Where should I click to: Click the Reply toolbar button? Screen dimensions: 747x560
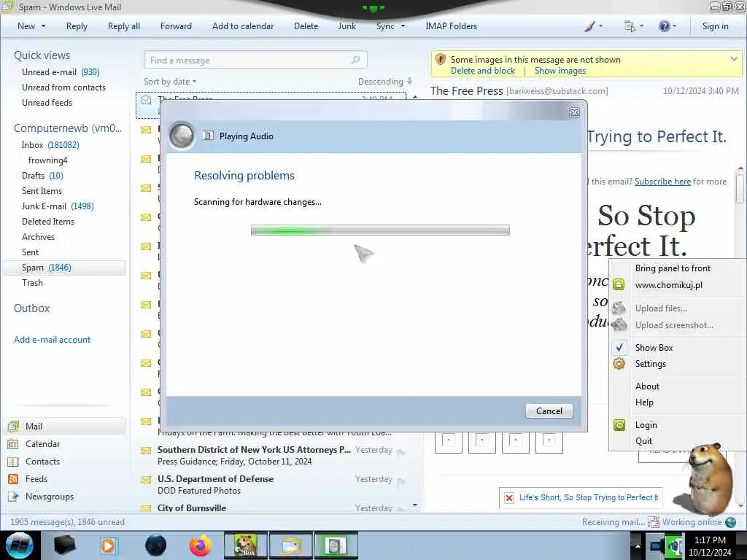coord(77,26)
